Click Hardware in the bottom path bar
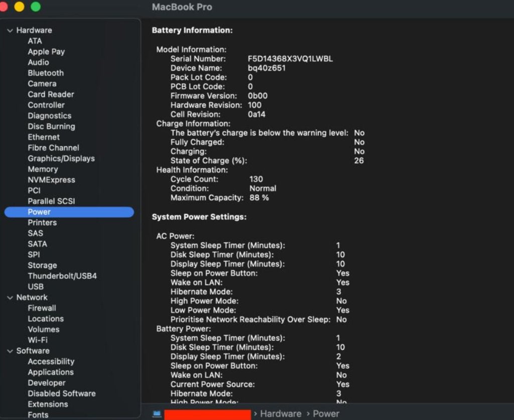The width and height of the screenshot is (514, 420). click(x=281, y=414)
